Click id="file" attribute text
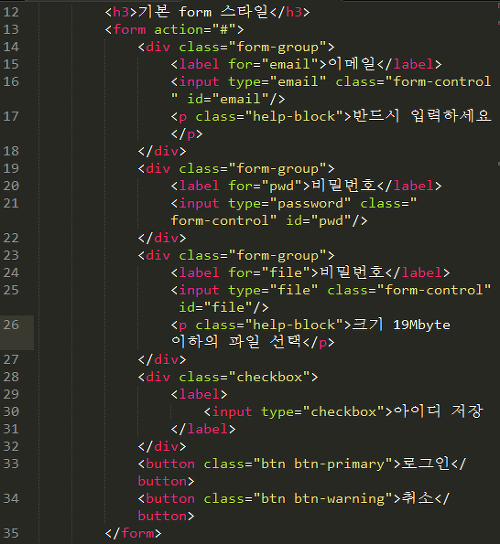This screenshot has width=500, height=544. pyautogui.click(x=216, y=308)
